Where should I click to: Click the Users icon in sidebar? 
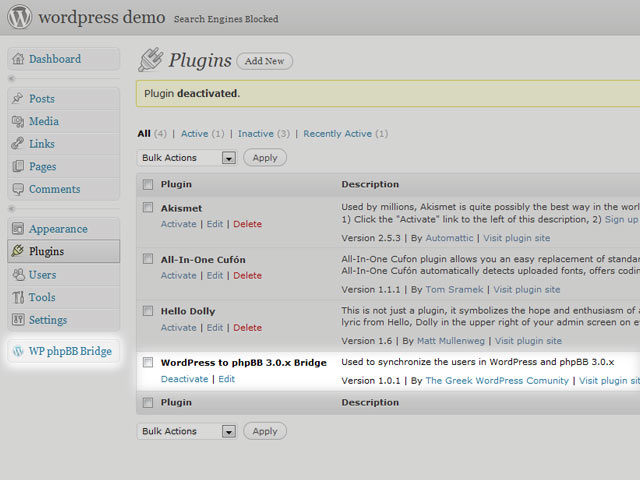[18, 274]
